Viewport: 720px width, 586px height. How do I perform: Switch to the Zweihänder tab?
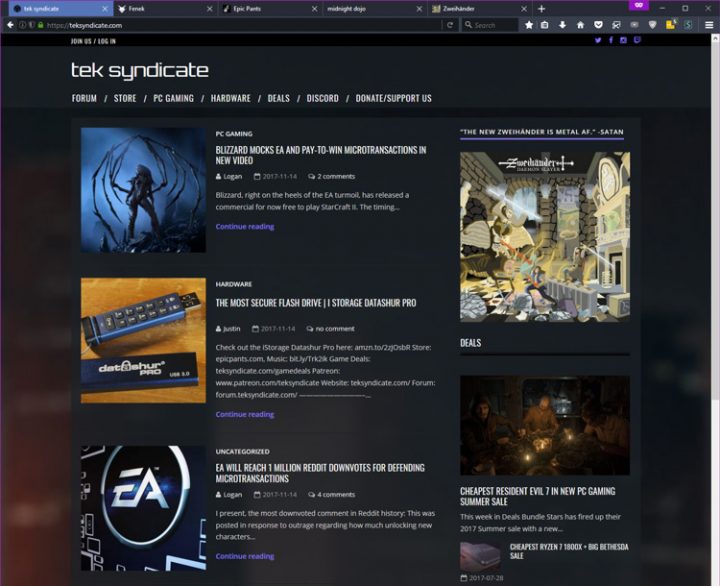coord(479,9)
